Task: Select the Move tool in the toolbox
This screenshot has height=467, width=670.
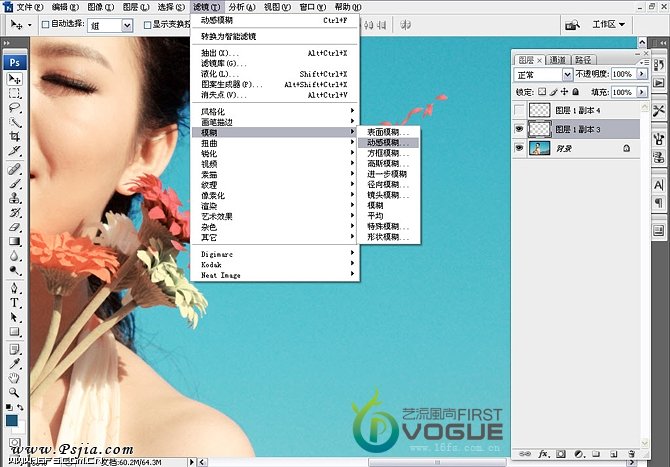Action: coord(15,78)
